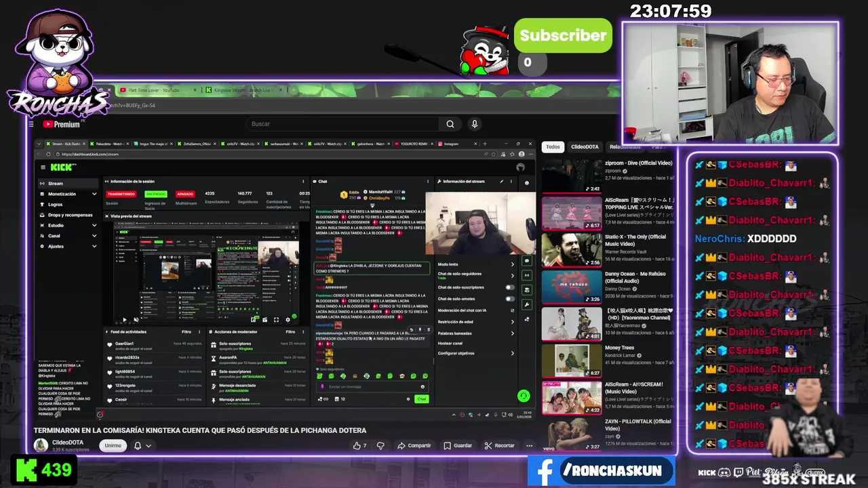The width and height of the screenshot is (868, 488).
Task: Open Chat de solo-seguidores options
Action: coord(512,275)
